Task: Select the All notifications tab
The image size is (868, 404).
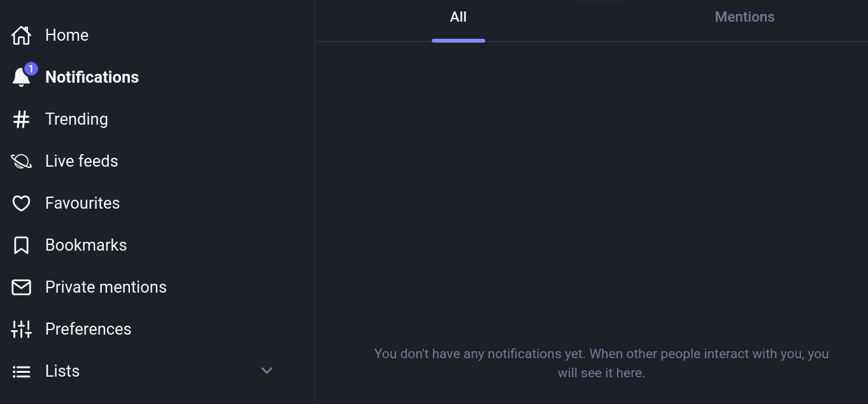Action: click(x=459, y=17)
